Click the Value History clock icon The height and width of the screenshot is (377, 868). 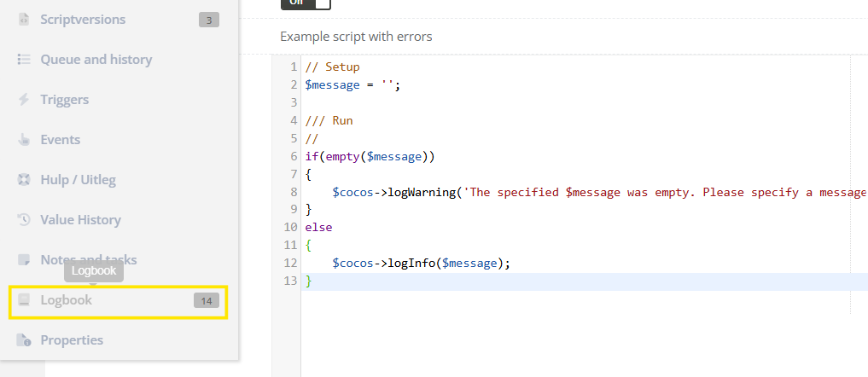pos(24,220)
